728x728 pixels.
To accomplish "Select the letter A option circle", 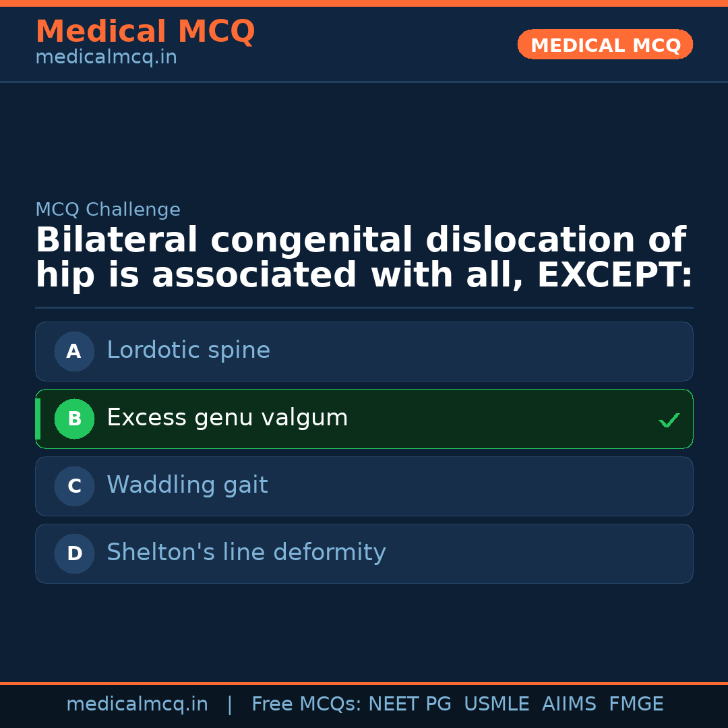I will 74,351.
